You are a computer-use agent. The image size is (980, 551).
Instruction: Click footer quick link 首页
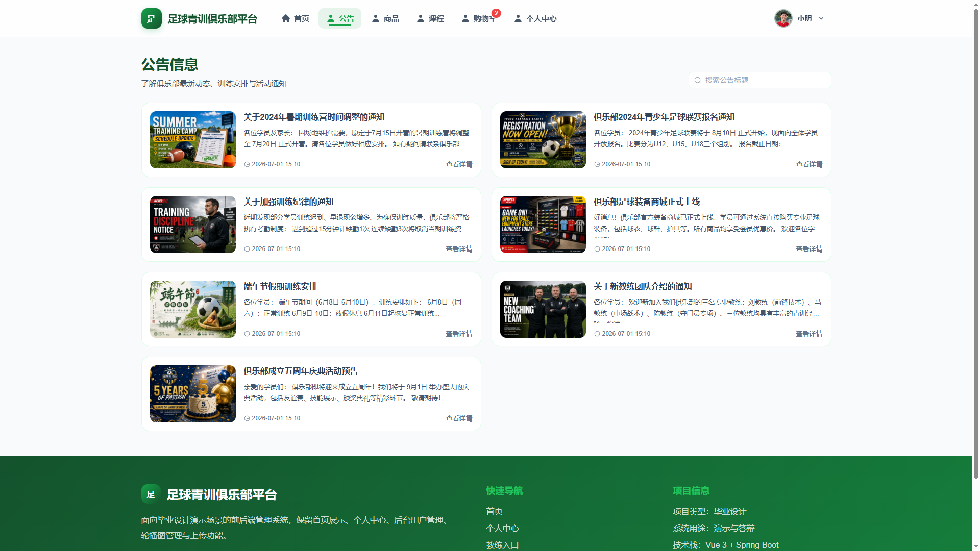tap(494, 511)
